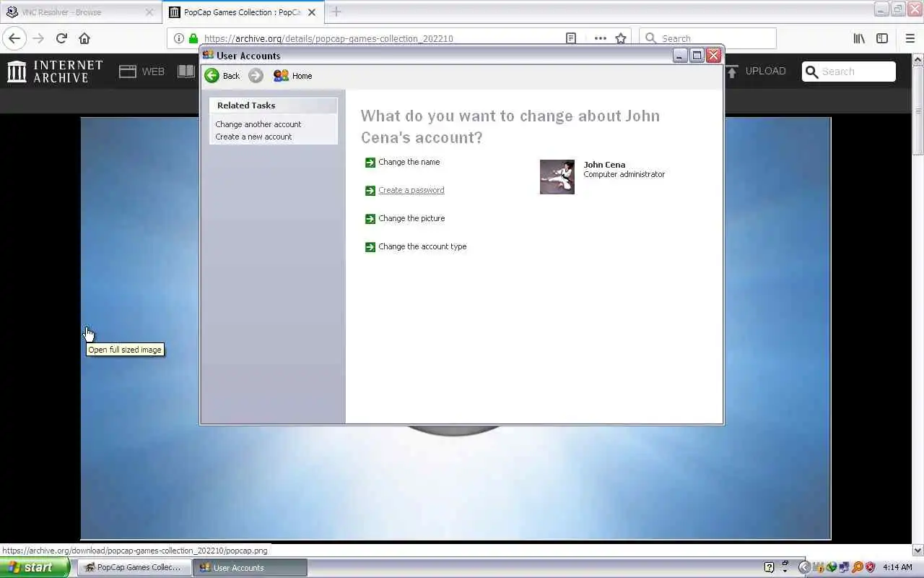This screenshot has width=924, height=578.
Task: Click the browser back arrow button
Action: click(14, 38)
